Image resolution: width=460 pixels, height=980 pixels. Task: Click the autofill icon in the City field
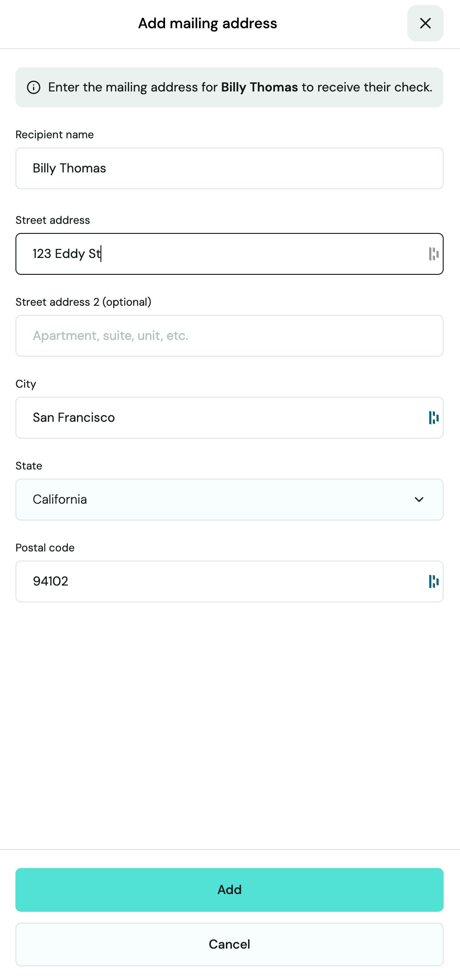coord(434,418)
